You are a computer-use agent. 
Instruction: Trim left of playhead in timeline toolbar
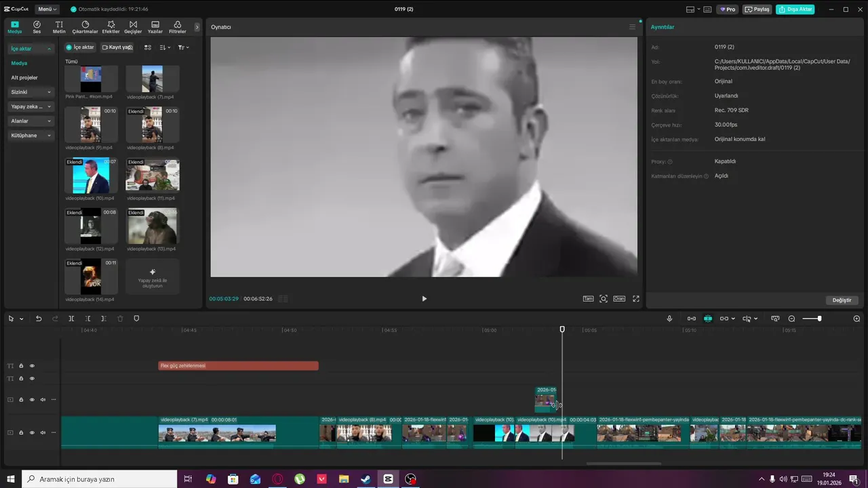pos(87,319)
